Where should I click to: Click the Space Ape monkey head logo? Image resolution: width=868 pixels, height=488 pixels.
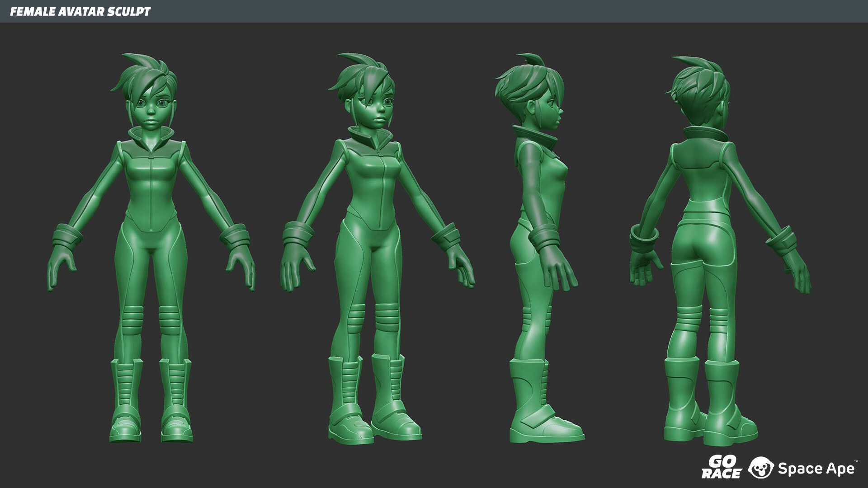(760, 468)
